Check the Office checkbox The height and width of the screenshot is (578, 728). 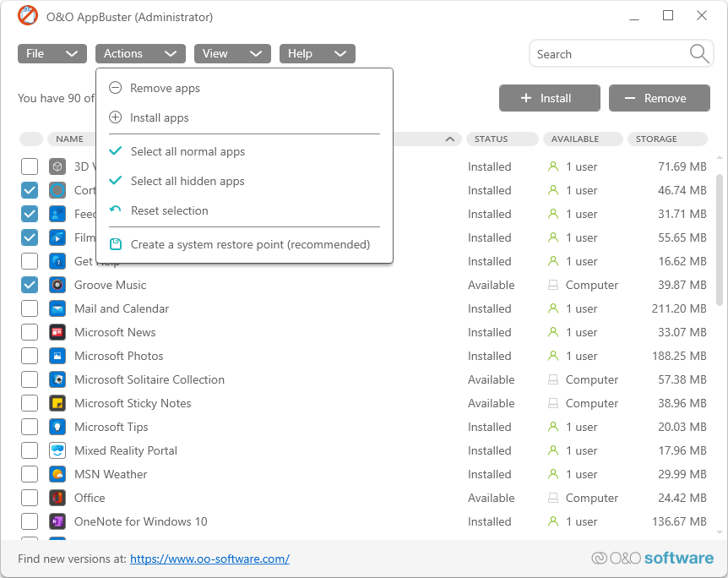(30, 498)
